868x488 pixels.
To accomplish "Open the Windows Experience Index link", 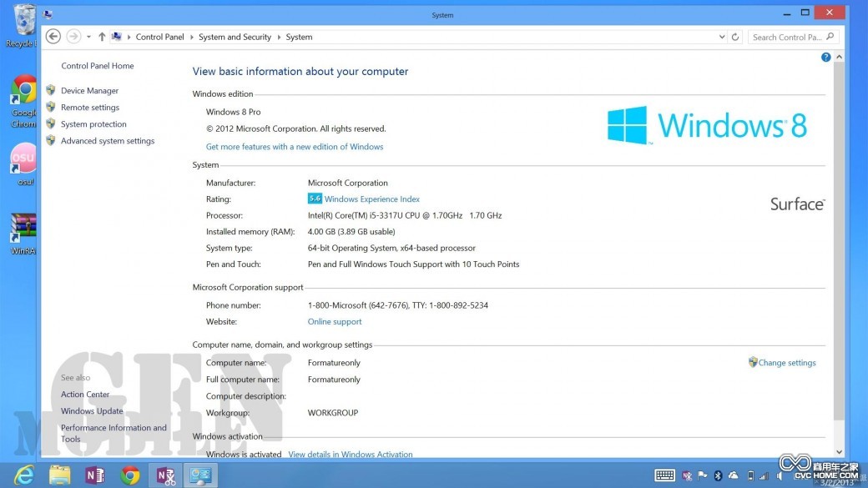I will click(372, 199).
